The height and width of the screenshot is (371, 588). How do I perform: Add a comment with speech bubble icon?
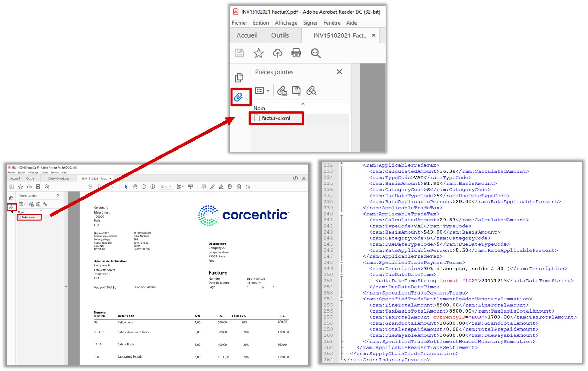tap(203, 187)
